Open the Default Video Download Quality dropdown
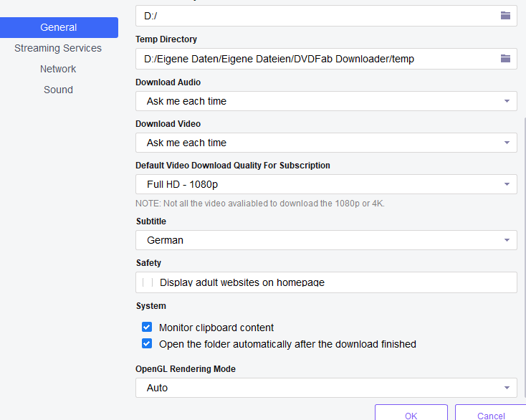This screenshot has height=420, width=526. 326,184
